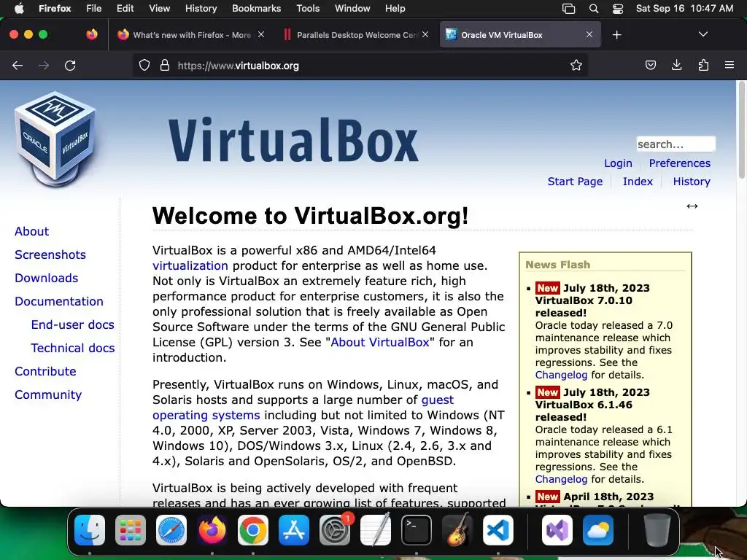
Task: Bookmark this page with star
Action: [x=576, y=65]
